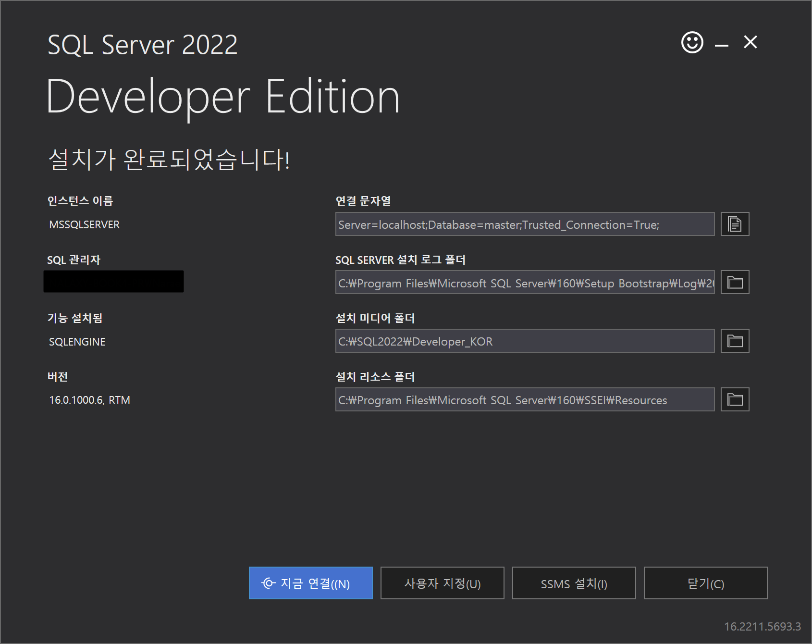Click the SSEI\Resources folder path field
The width and height of the screenshot is (812, 644).
[x=525, y=400]
